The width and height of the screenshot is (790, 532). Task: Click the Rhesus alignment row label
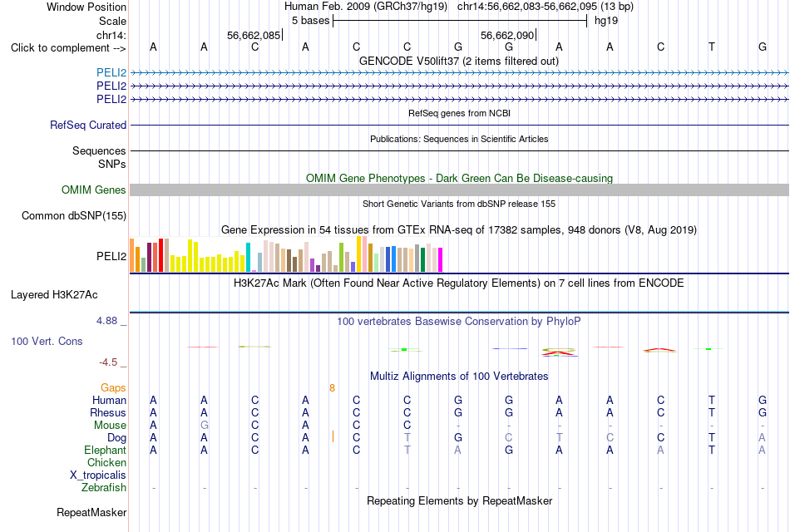click(108, 412)
